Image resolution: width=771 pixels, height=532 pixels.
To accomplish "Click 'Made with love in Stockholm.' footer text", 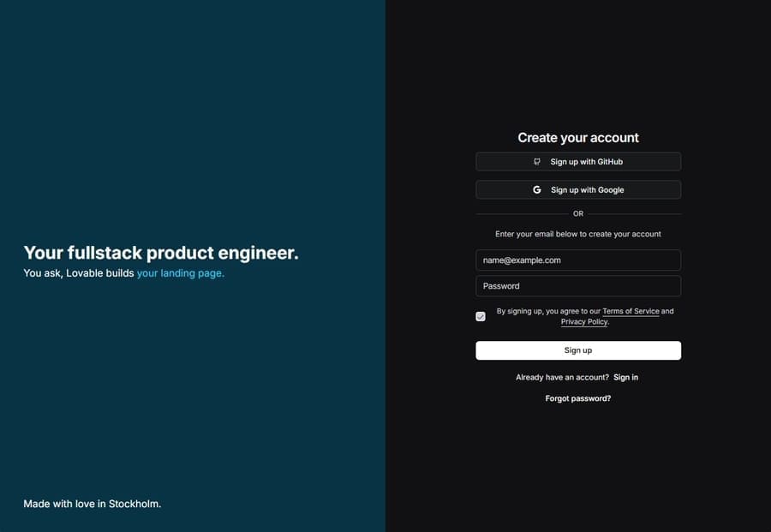I will (x=93, y=504).
